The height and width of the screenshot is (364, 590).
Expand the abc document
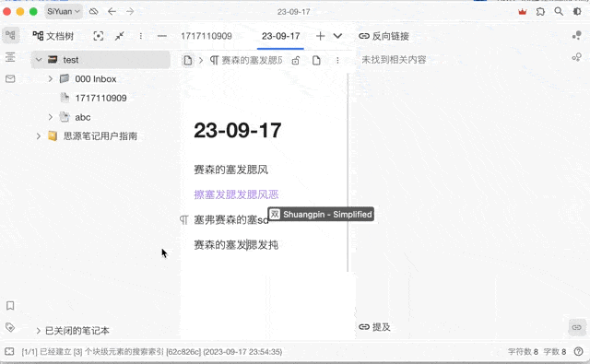point(51,117)
